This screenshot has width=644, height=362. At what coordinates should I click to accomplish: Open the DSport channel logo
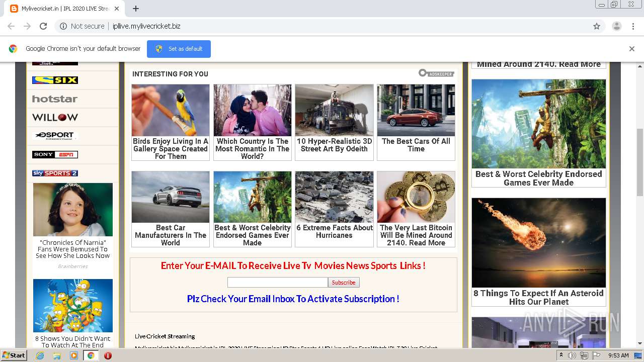coord(55,136)
